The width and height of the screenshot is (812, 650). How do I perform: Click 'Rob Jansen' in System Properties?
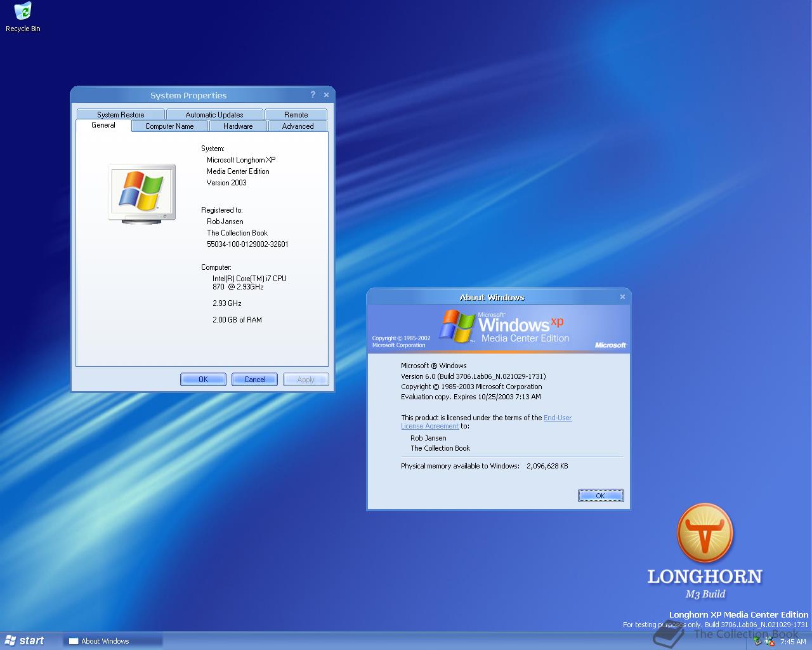click(x=225, y=222)
